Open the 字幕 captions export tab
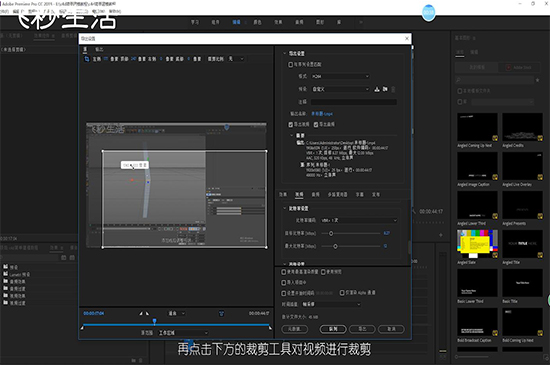This screenshot has width=550, height=365. click(360, 194)
